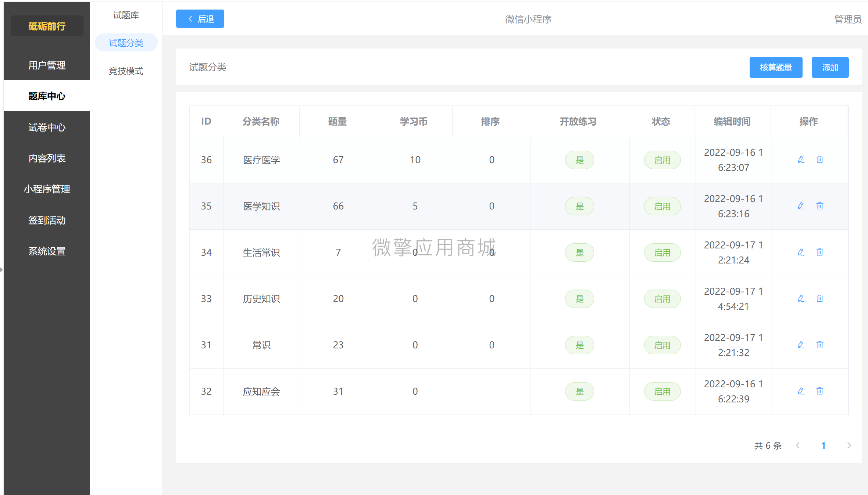Click question count 67 cell
Screen dimensions: 868x495
(338, 160)
